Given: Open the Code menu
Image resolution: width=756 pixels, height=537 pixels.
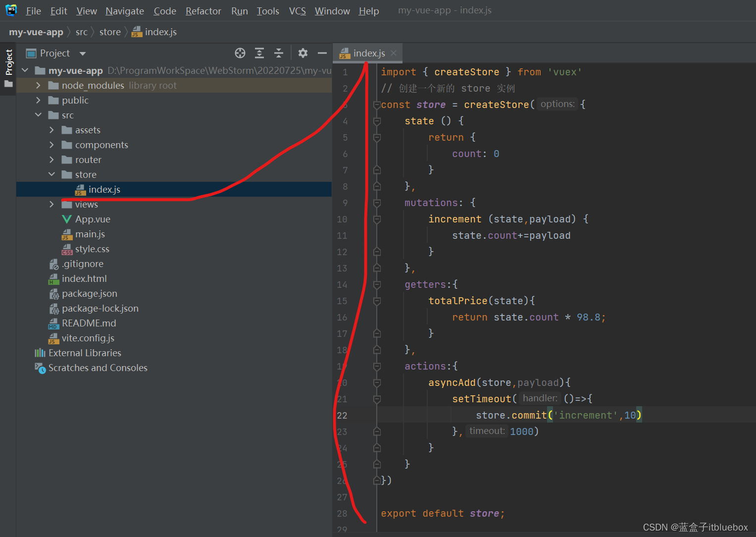Looking at the screenshot, I should pos(165,11).
